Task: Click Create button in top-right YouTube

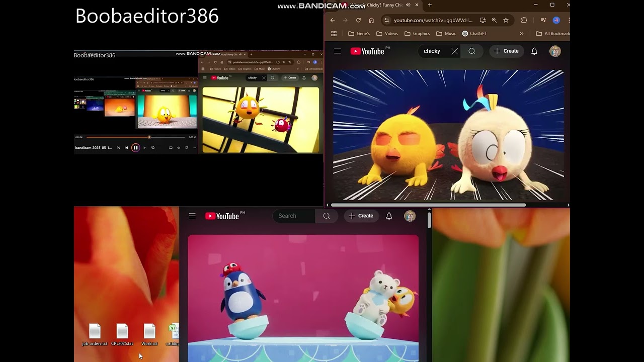Action: coord(506,51)
